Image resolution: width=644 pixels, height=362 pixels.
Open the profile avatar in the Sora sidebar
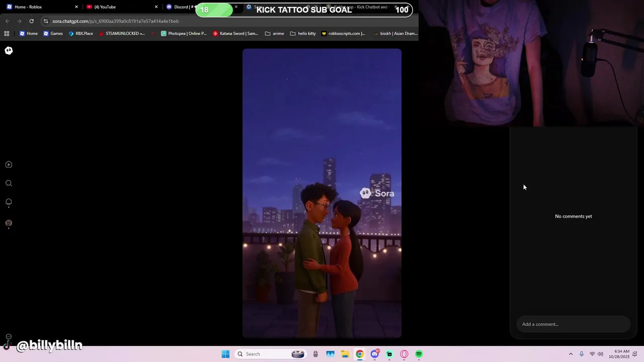tap(9, 223)
